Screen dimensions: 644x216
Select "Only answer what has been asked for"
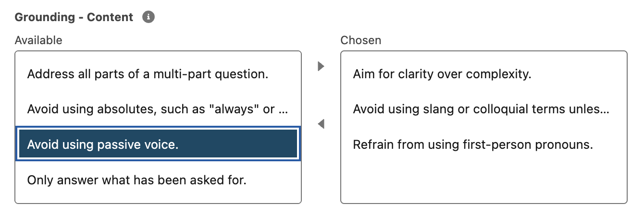tap(136, 180)
